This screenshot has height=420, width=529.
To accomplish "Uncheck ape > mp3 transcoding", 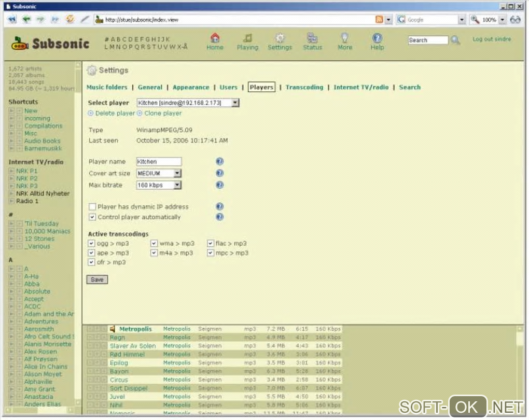I will [91, 253].
